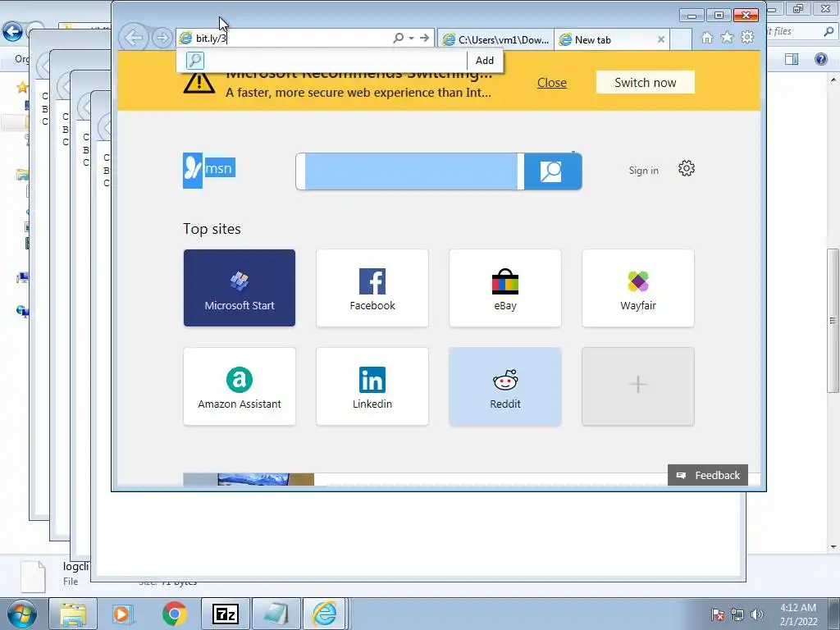840x630 pixels.
Task: Click the Internet Explorer taskbar icon
Action: point(325,614)
